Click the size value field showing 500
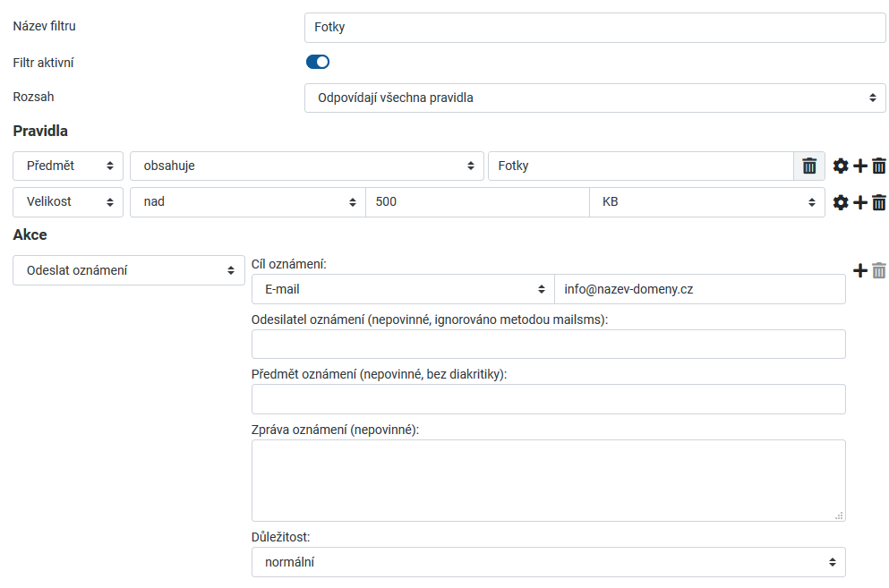889x588 pixels. click(477, 202)
